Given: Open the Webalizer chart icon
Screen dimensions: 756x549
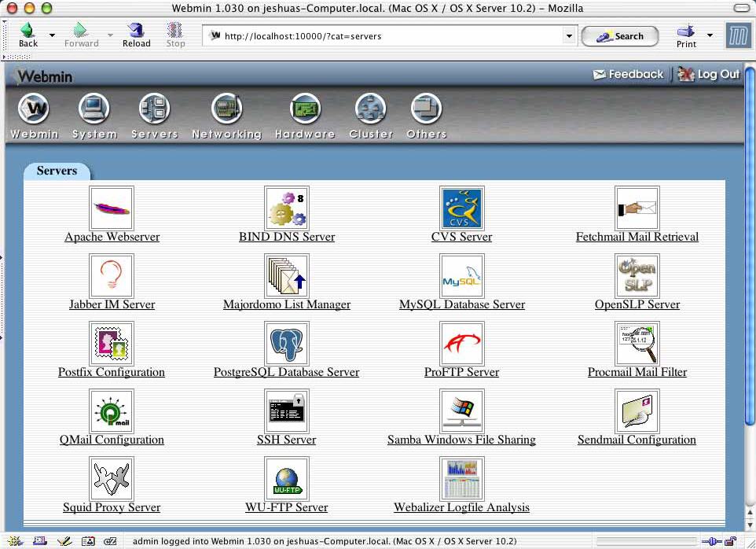Looking at the screenshot, I should click(462, 478).
